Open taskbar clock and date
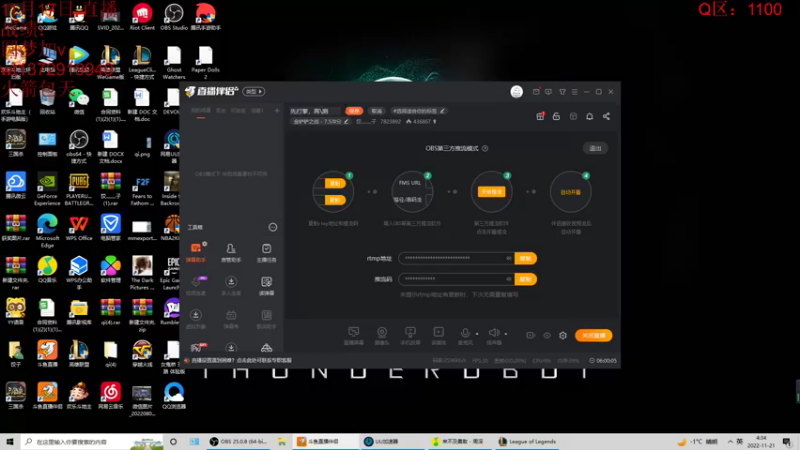The width and height of the screenshot is (800, 450). [x=761, y=442]
